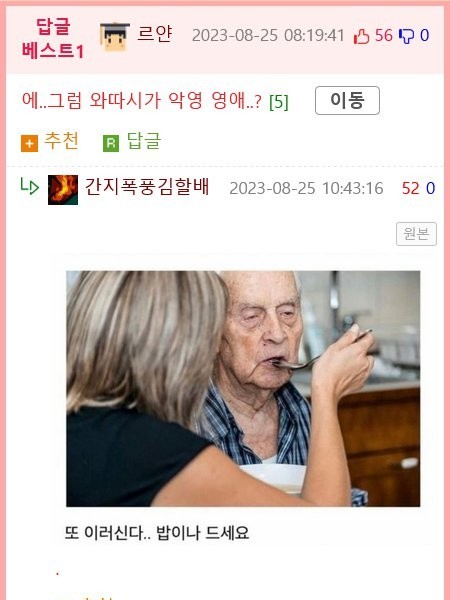The height and width of the screenshot is (600, 450).
Task: Click username 간지폭풍김할배
Action: coord(147,187)
